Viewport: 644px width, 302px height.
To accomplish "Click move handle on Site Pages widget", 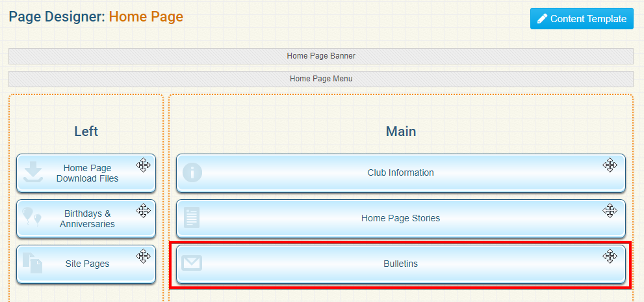I will 143,256.
